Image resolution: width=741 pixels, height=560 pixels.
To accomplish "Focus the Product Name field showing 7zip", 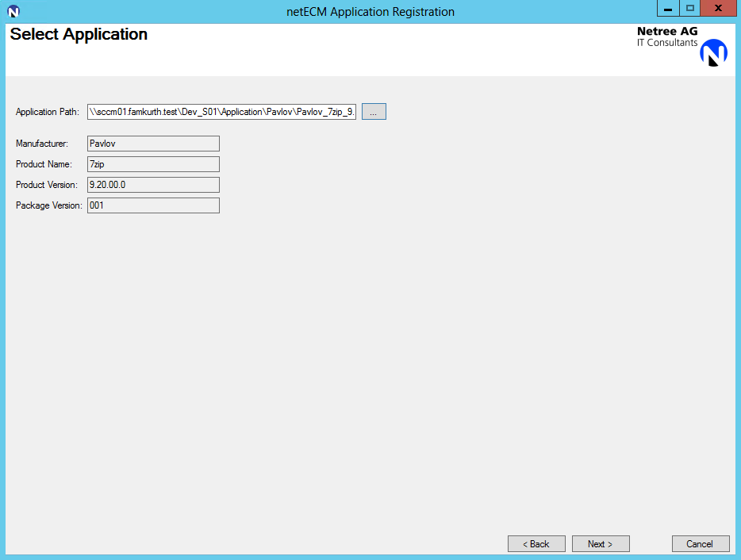I will tap(153, 164).
